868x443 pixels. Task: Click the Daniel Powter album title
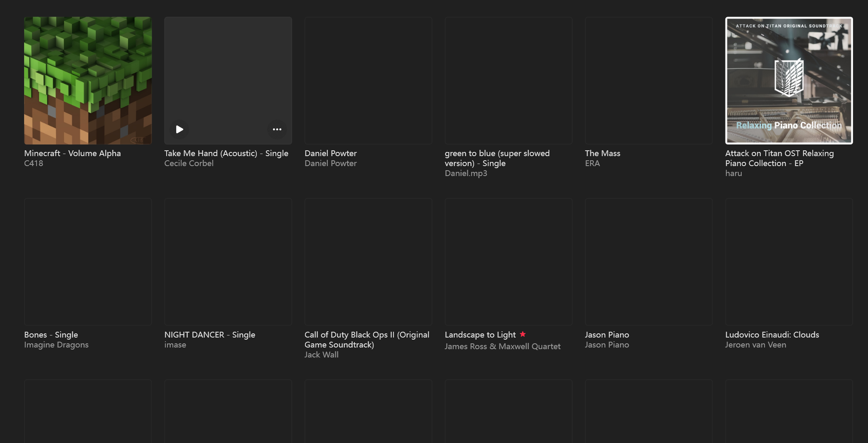pyautogui.click(x=331, y=153)
